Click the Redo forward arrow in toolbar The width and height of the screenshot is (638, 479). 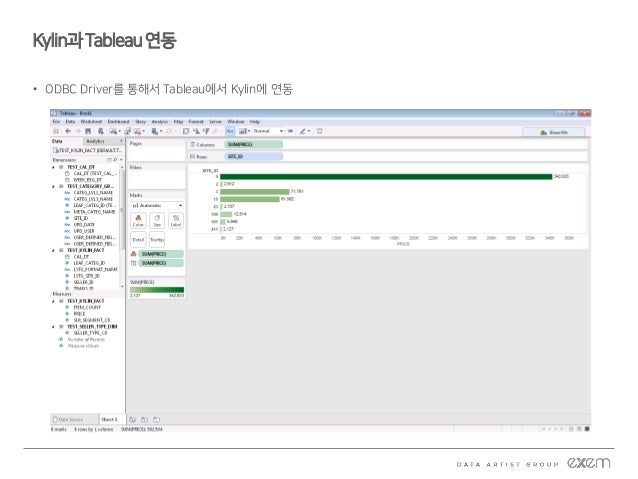click(x=78, y=131)
